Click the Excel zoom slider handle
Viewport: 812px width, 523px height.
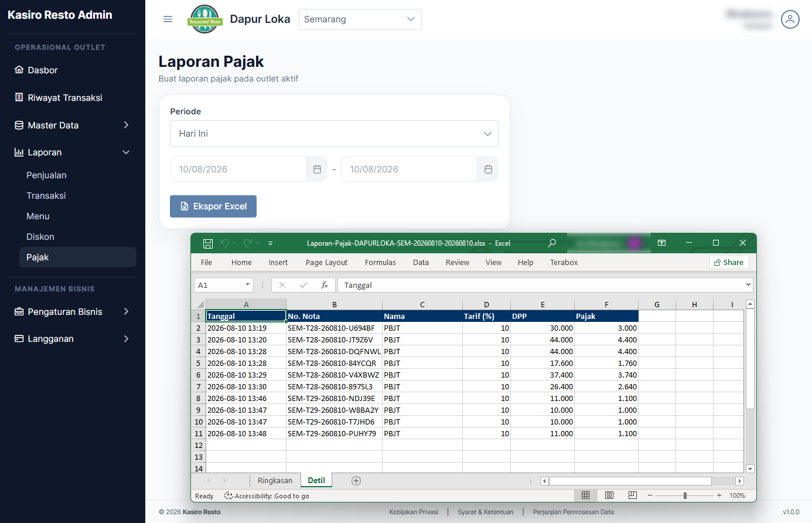pyautogui.click(x=685, y=495)
